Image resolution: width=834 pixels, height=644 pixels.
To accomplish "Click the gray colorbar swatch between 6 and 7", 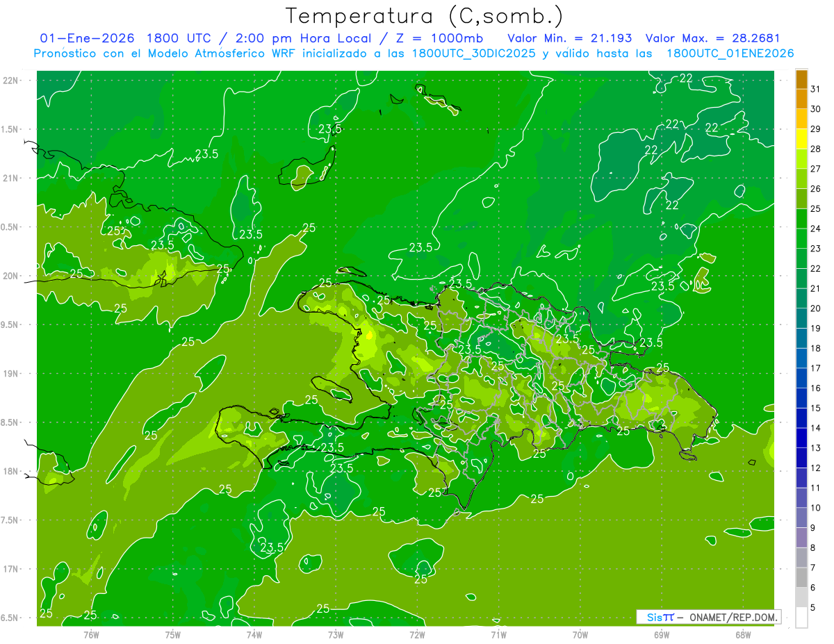I will 801,577.
